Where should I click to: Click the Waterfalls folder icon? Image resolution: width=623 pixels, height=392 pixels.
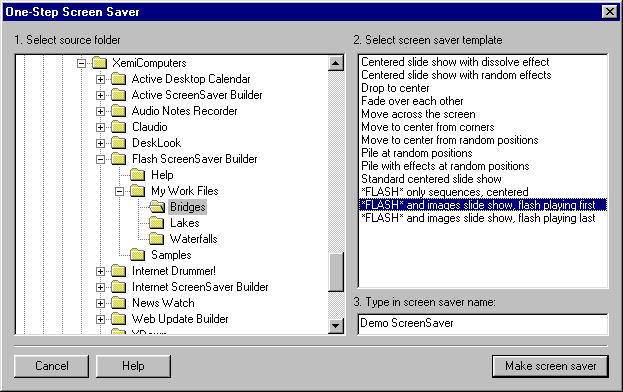[157, 239]
